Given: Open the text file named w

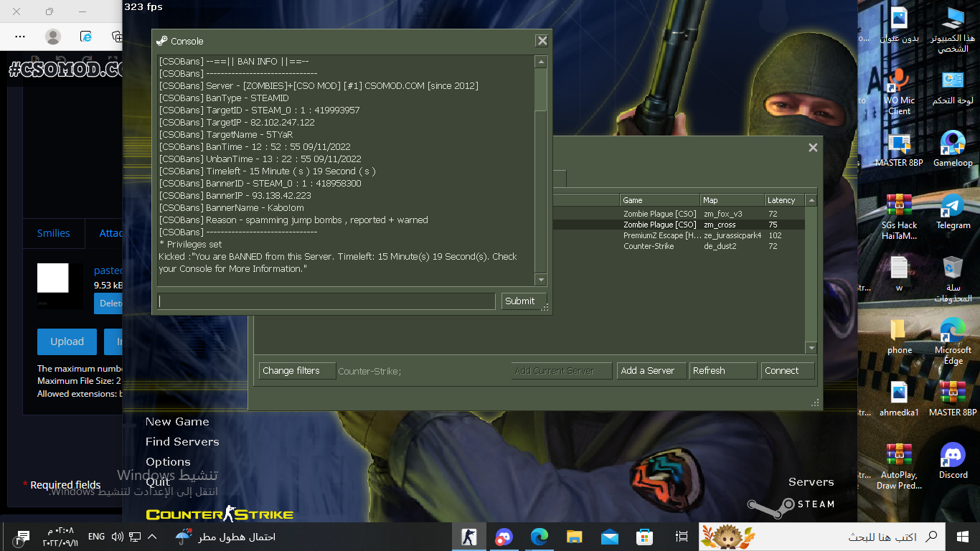Looking at the screenshot, I should tap(899, 274).
